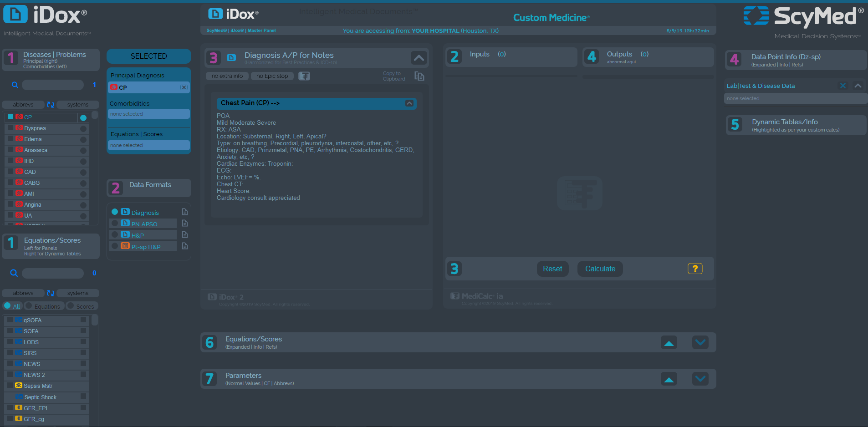The height and width of the screenshot is (427, 868).
Task: Click the Copy to Clipboard icon
Action: click(419, 76)
